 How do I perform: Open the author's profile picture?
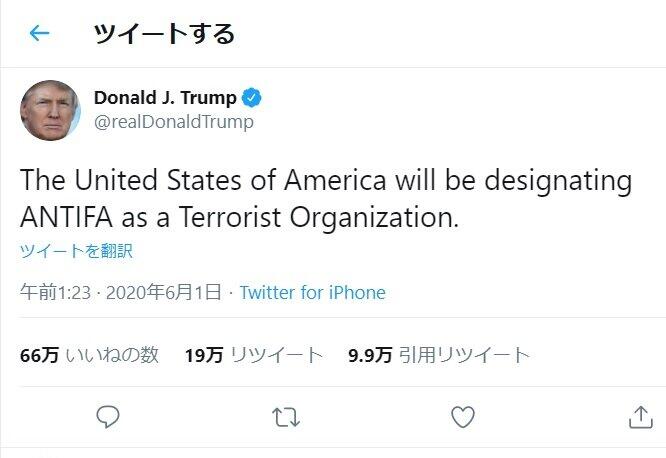pyautogui.click(x=50, y=110)
